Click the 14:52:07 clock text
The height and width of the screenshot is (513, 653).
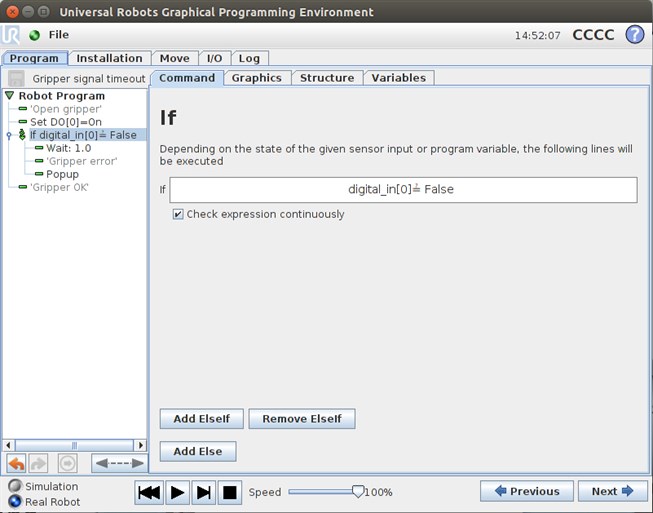click(x=538, y=35)
